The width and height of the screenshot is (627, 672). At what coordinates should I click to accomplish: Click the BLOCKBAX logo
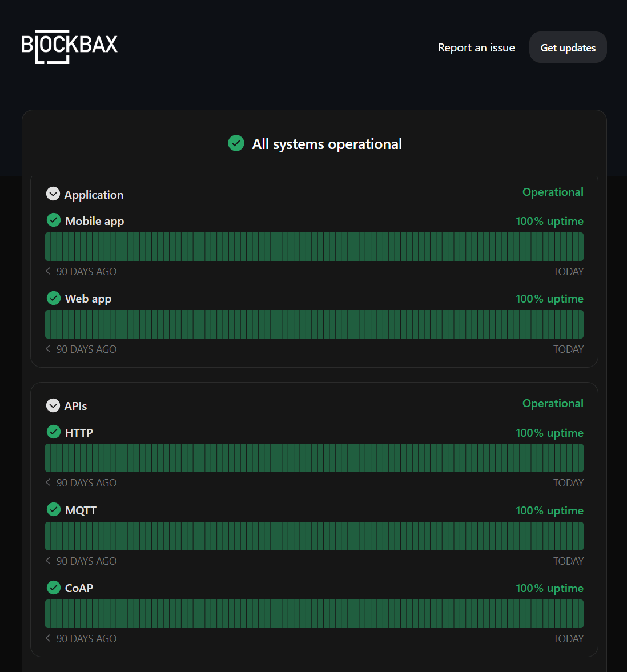(69, 46)
